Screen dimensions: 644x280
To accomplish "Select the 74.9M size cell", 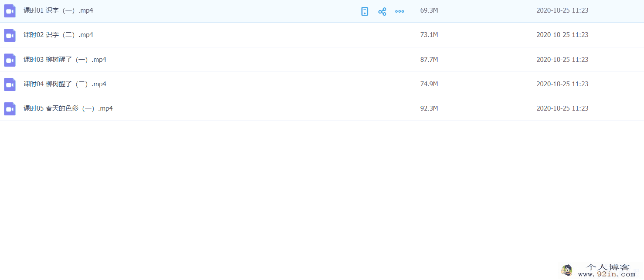I will click(429, 84).
